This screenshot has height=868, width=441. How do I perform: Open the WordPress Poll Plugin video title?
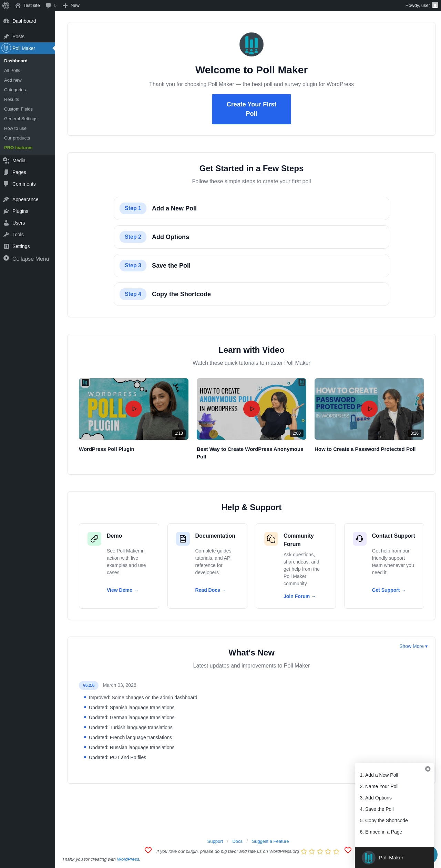coord(106,449)
